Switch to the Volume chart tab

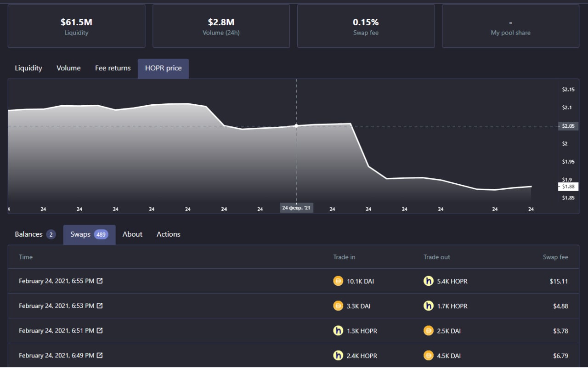pos(68,68)
